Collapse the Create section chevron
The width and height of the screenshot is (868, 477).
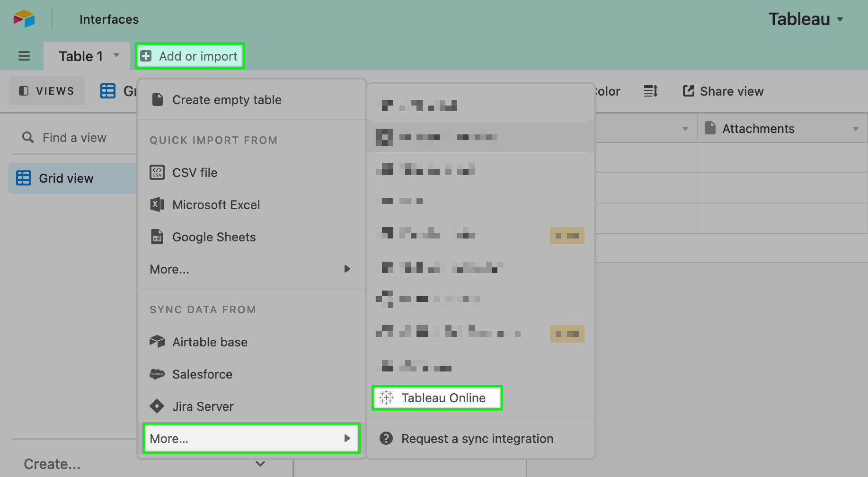pos(260,464)
